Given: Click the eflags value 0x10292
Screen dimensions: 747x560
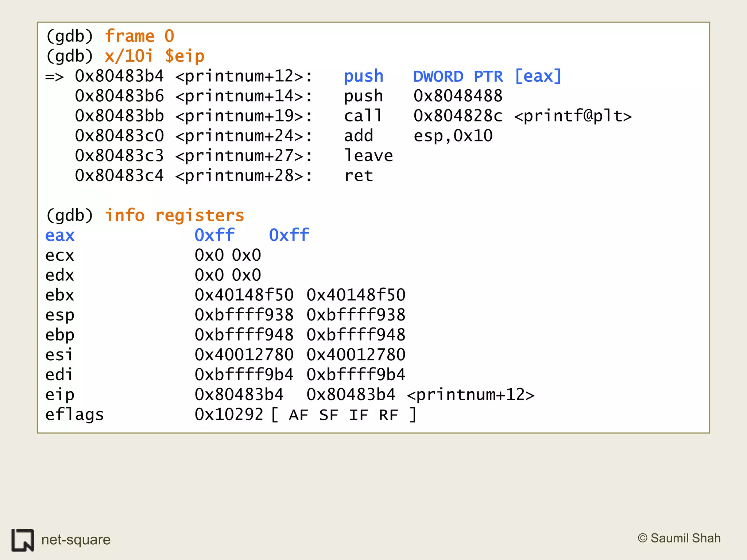Looking at the screenshot, I should point(229,415).
